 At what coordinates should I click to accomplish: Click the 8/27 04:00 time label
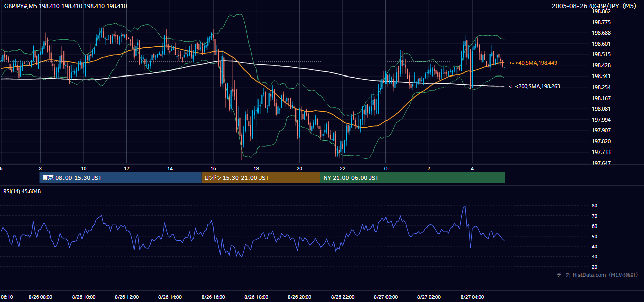472,297
